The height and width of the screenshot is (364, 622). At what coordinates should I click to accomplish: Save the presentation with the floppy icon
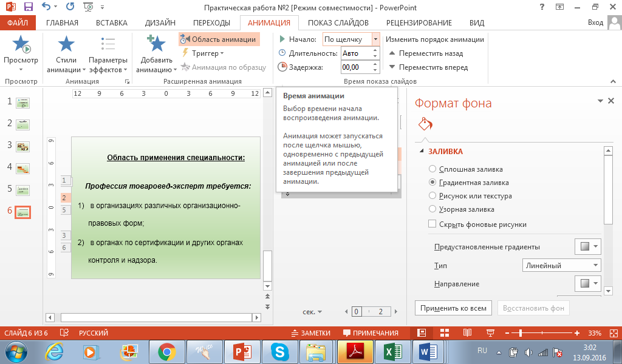[x=29, y=7]
